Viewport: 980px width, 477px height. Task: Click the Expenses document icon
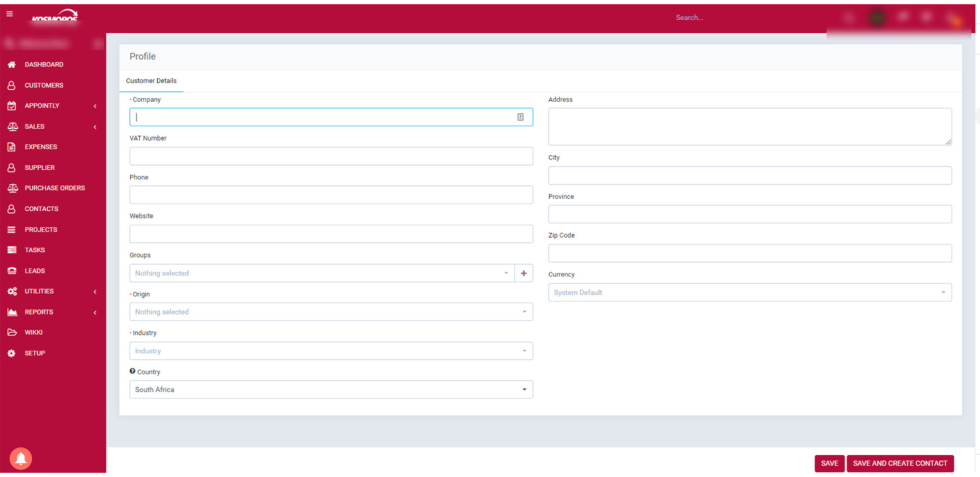11,147
